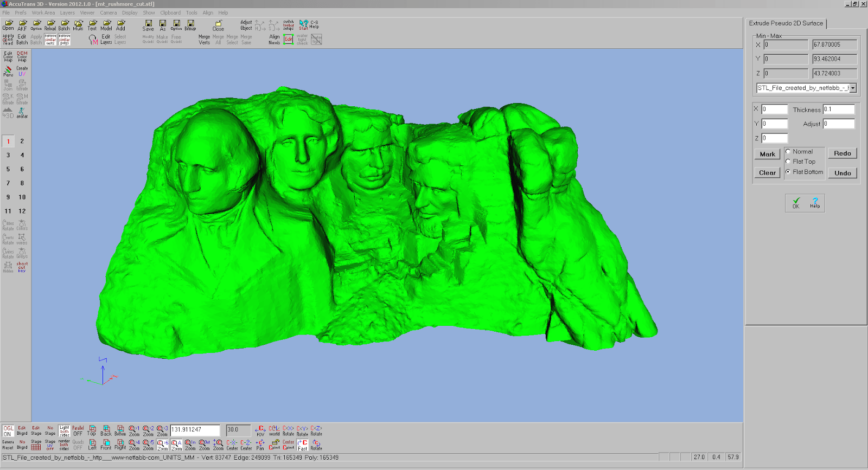The image size is (868, 470).
Task: Reload the current model file
Action: [x=50, y=25]
